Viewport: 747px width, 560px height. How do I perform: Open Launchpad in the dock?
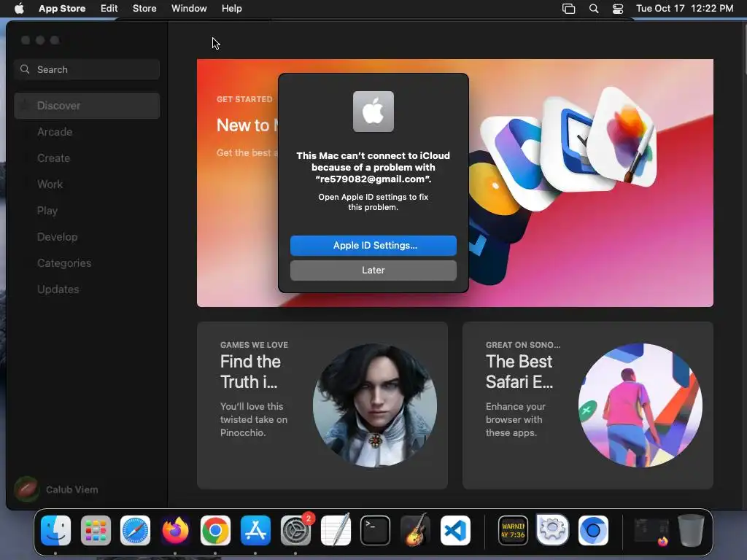click(x=96, y=530)
